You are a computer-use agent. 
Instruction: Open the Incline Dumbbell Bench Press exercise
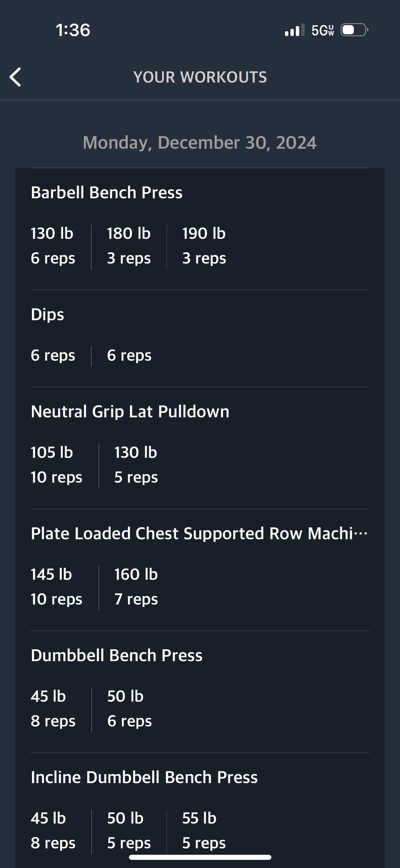coord(144,777)
